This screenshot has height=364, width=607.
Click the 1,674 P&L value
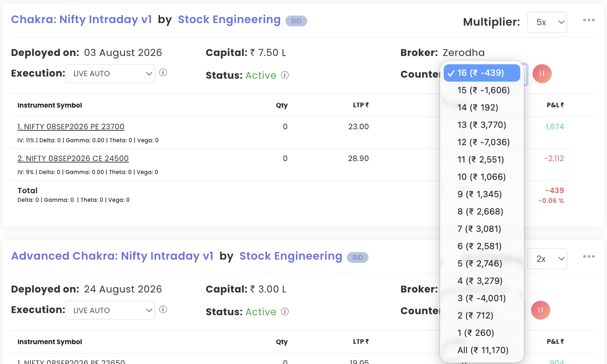point(555,127)
